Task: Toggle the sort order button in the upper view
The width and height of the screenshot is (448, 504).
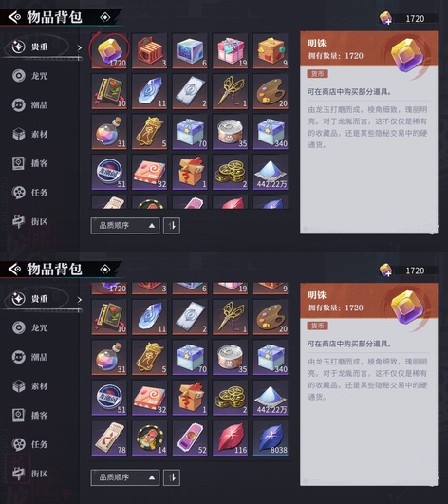Action: pos(172,226)
